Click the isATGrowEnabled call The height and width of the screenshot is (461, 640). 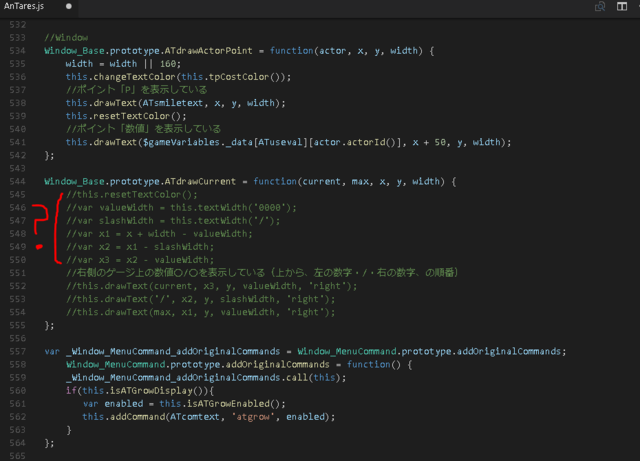[x=233, y=403]
